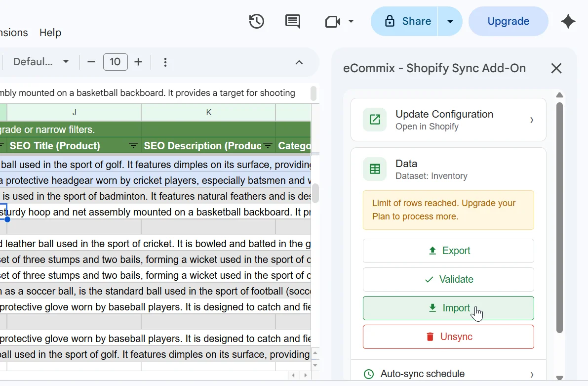Open more toolbar options three dots
The height and width of the screenshot is (386, 588).
coord(165,62)
